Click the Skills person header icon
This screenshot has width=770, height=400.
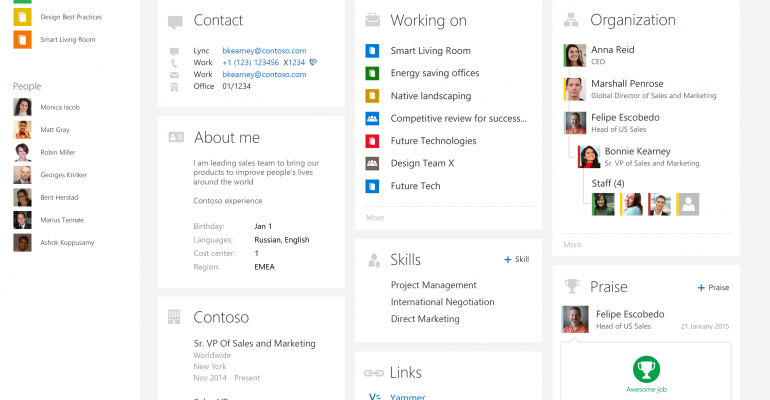point(374,260)
